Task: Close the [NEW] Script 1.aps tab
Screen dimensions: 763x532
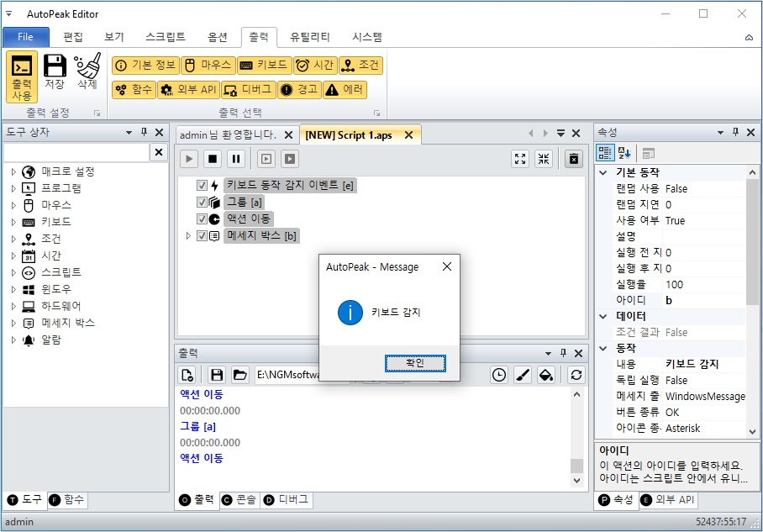Action: point(408,134)
